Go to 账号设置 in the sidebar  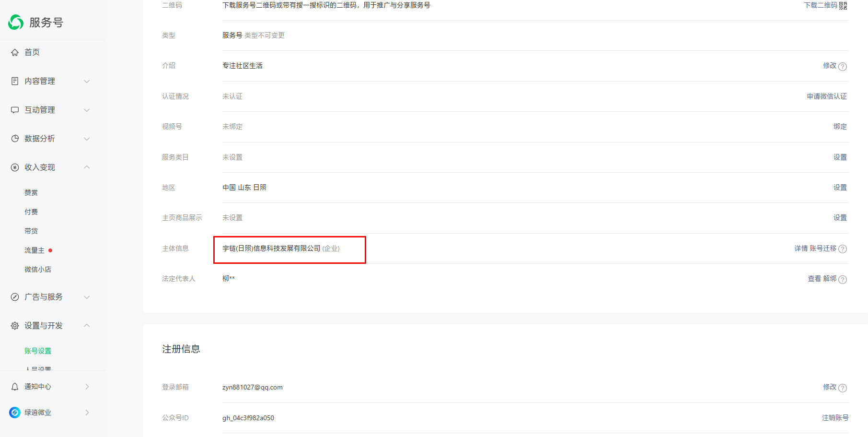tap(38, 351)
